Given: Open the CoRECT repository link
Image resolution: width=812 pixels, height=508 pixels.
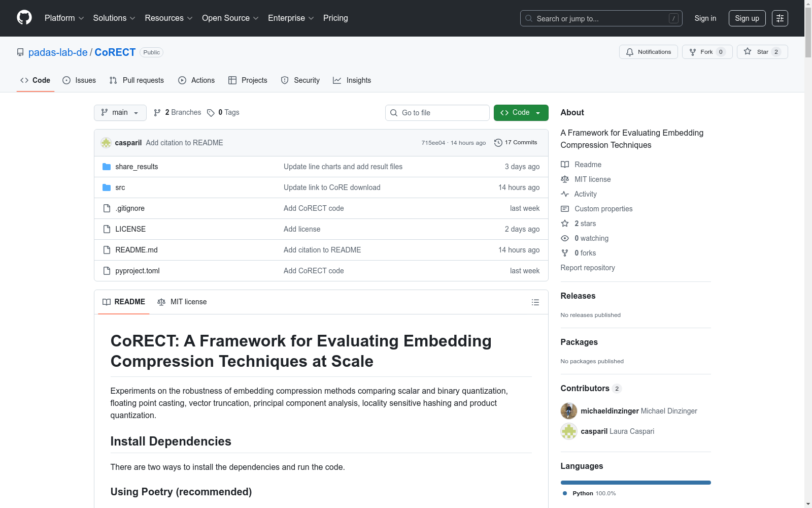Looking at the screenshot, I should [115, 52].
